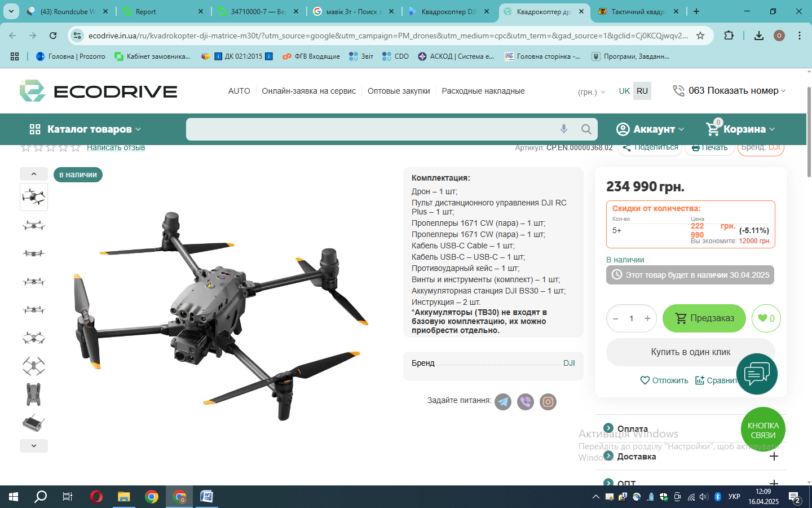Click Написать отзыв link
The image size is (812, 508).
116,147
